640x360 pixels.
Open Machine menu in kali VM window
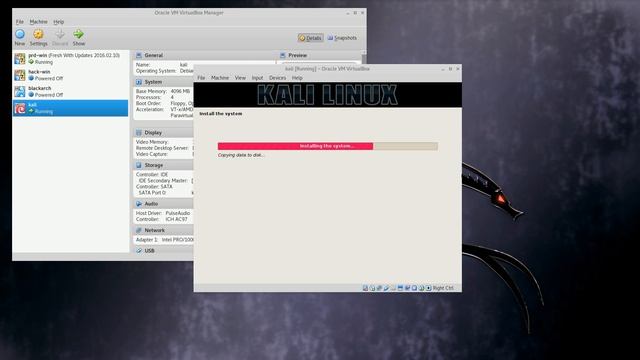(220, 78)
